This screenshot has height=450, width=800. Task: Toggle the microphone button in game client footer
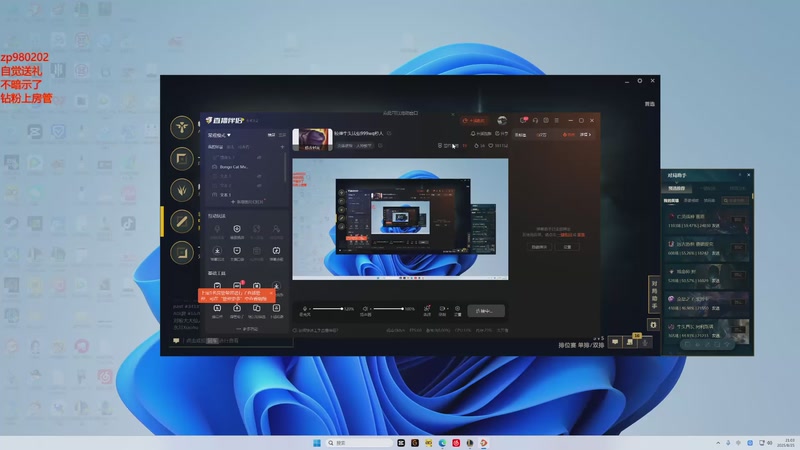(x=645, y=342)
